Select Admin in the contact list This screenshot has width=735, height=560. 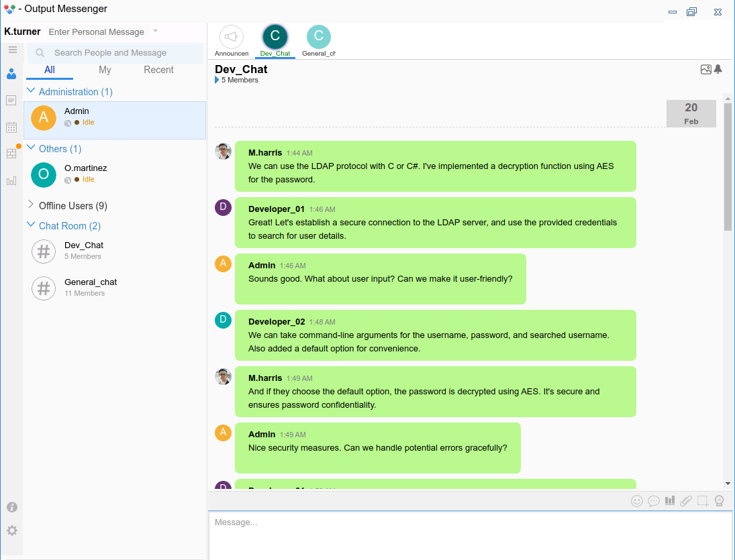coord(115,120)
